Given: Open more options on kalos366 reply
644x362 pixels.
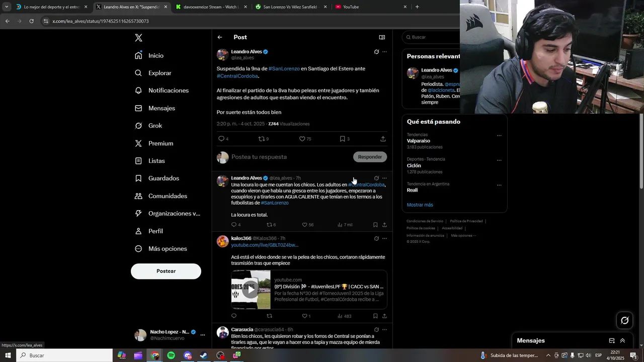Looking at the screenshot, I should [x=384, y=238].
